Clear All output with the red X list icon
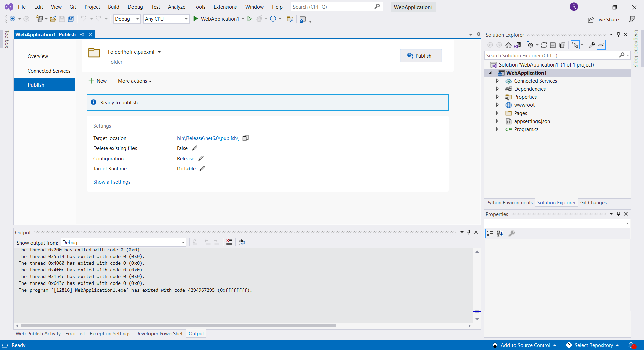This screenshot has width=644, height=350. pos(229,242)
